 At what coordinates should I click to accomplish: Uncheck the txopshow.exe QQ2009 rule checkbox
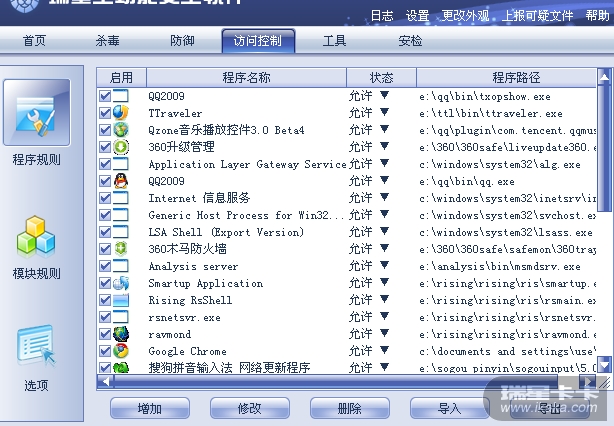tap(105, 96)
